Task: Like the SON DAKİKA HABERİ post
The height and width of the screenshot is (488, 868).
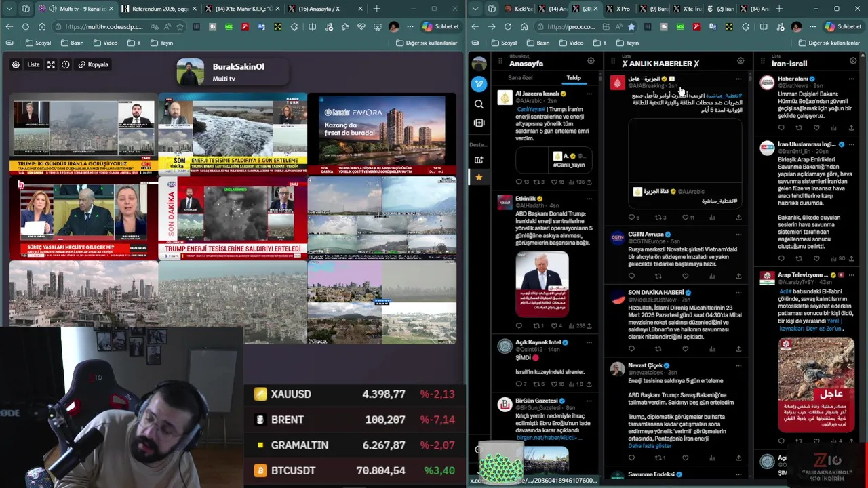Action: tap(685, 349)
